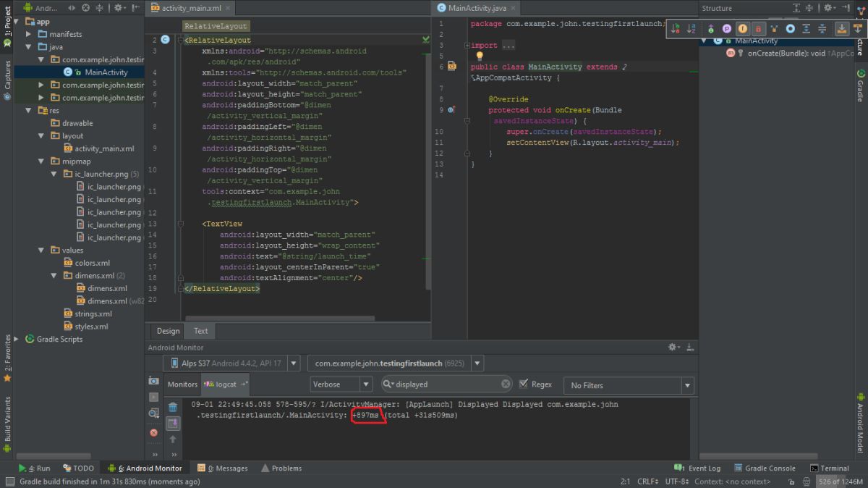Image resolution: width=868 pixels, height=488 pixels.
Task: Toggle scroll to end in logcat
Action: 173,424
